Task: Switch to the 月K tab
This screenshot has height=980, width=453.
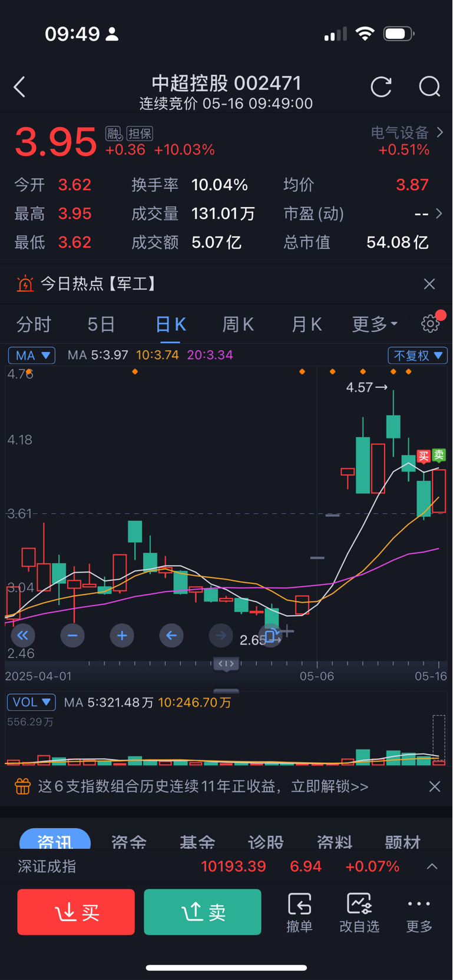Action: click(306, 324)
